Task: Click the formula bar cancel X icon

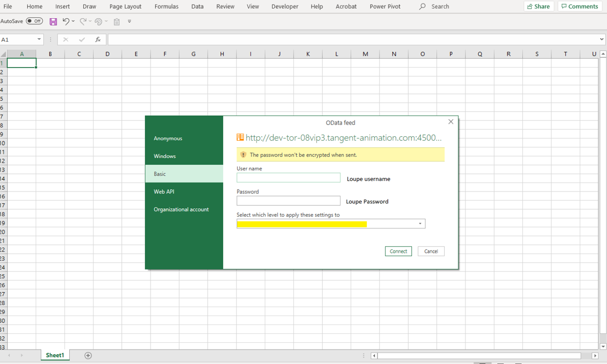Action: pyautogui.click(x=65, y=39)
